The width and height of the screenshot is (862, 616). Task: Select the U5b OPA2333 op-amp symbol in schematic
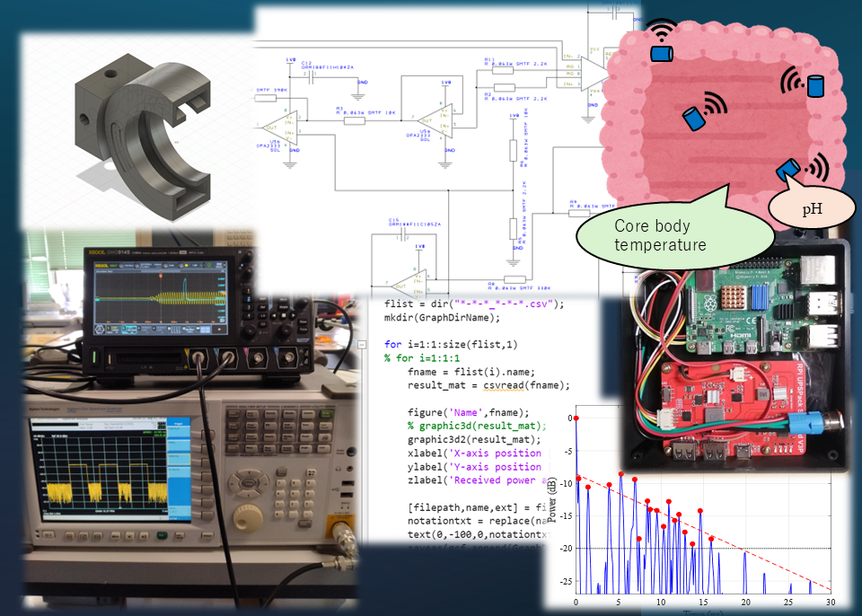pos(280,127)
